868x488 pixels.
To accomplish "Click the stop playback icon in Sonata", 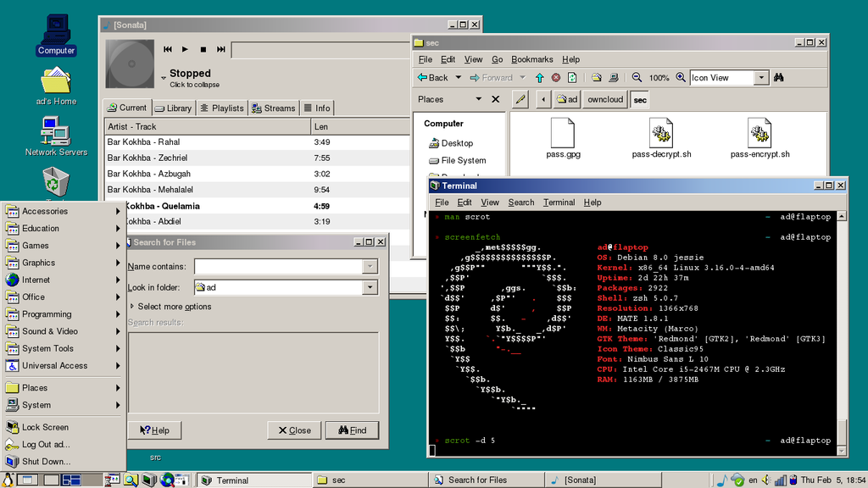I will click(x=203, y=50).
